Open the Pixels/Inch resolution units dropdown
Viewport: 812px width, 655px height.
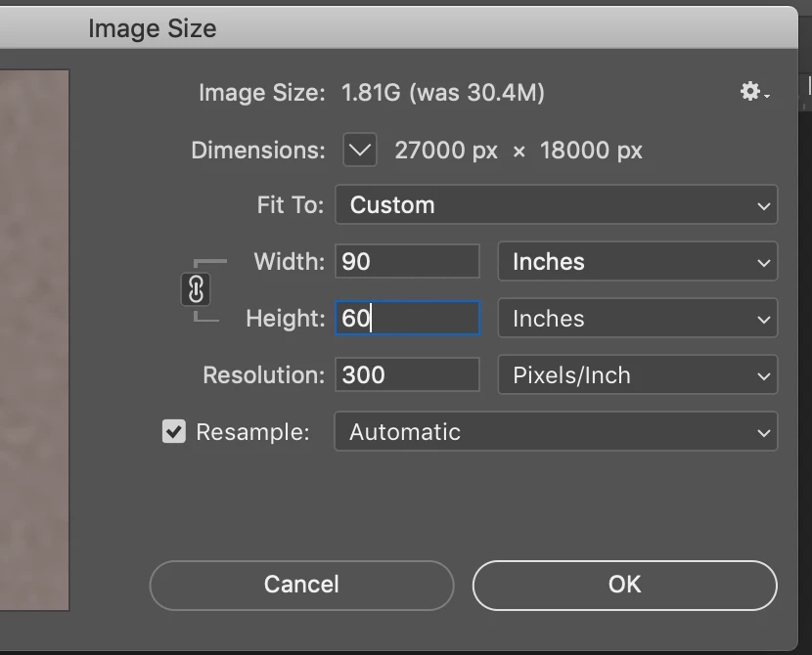click(x=638, y=375)
